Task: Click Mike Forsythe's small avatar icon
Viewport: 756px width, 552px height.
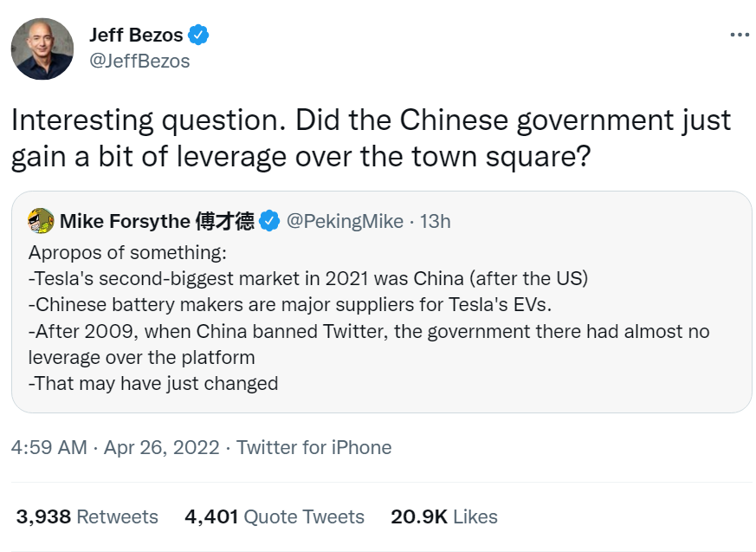Action: coord(41,221)
